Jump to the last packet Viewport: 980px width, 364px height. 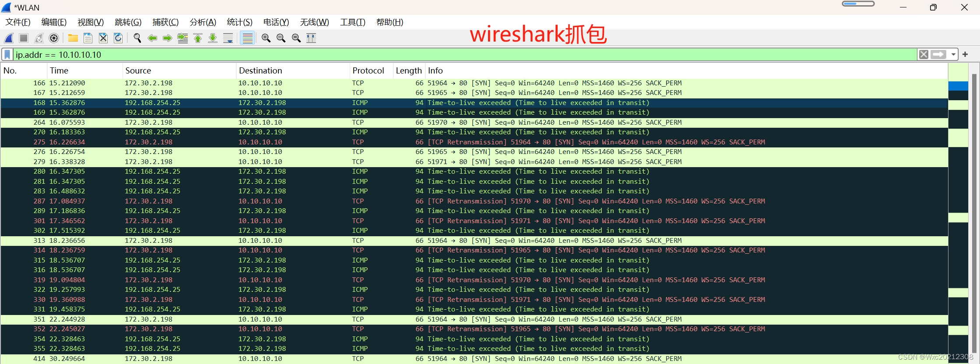[x=213, y=38]
